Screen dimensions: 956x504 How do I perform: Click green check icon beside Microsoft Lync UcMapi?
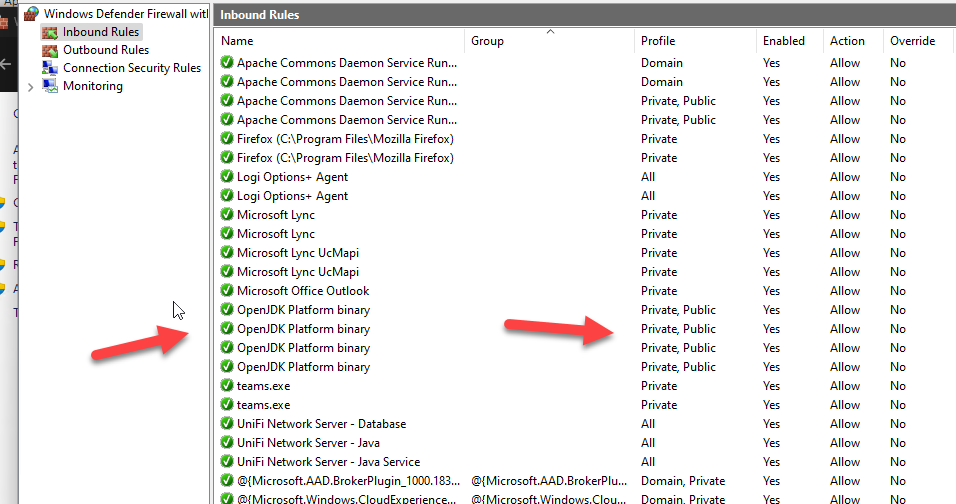tap(227, 253)
